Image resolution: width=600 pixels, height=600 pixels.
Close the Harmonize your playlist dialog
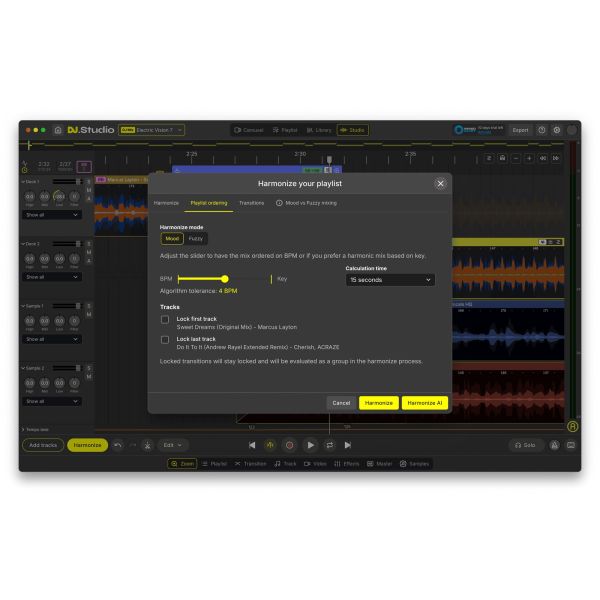[440, 184]
